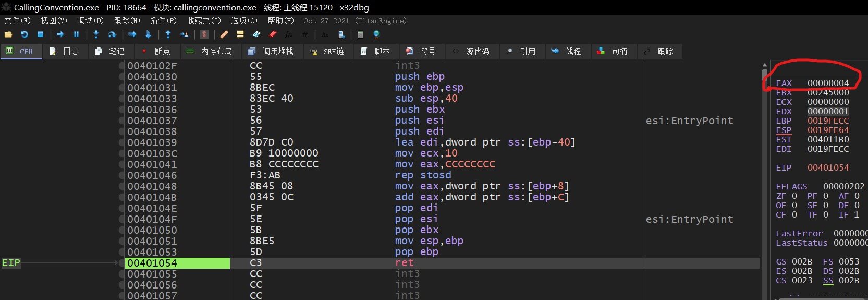Open the 跟踪(N) menu
Screen dimensions: 868x300
point(127,21)
